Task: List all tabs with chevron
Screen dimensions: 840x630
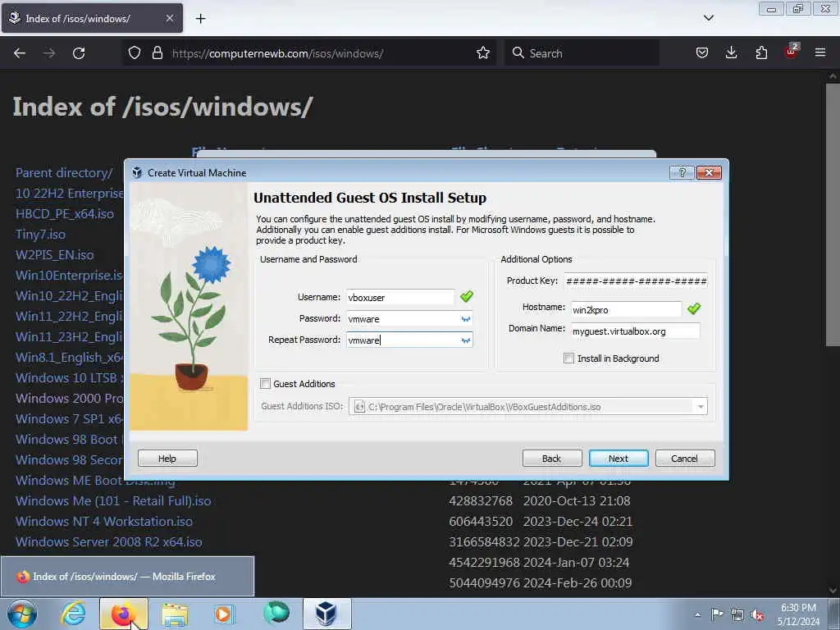Action: (708, 18)
